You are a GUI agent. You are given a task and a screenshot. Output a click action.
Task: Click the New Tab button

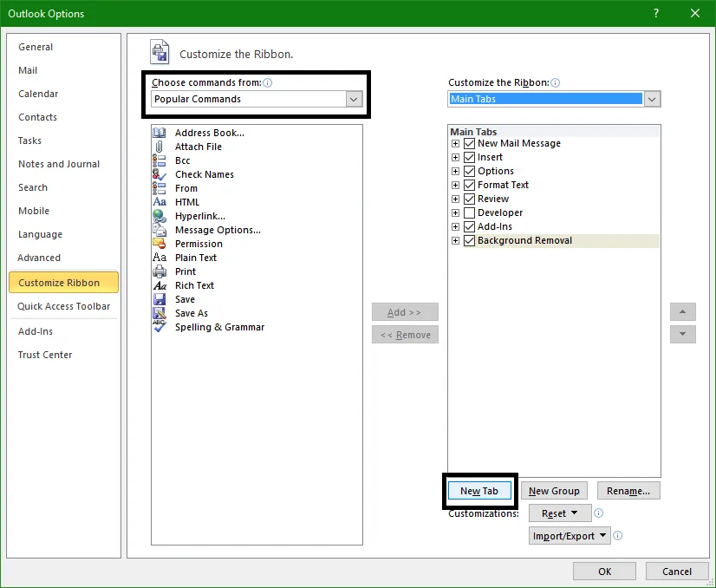click(x=479, y=491)
